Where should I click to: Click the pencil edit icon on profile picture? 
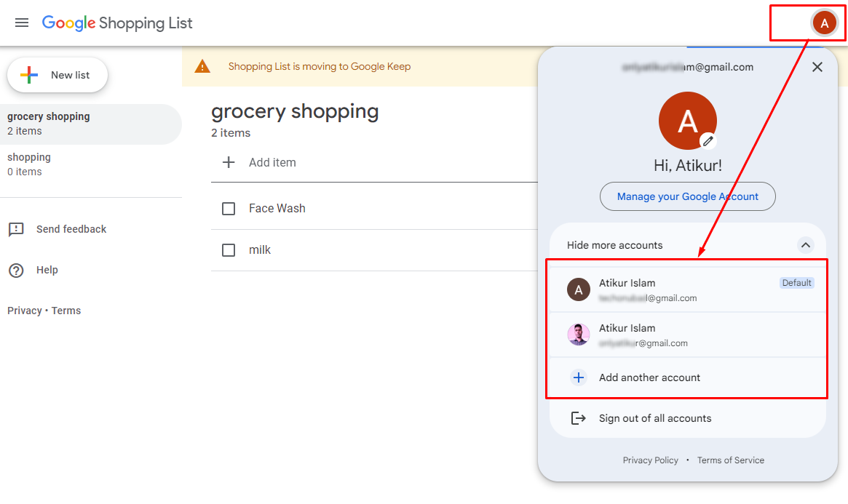[x=708, y=141]
